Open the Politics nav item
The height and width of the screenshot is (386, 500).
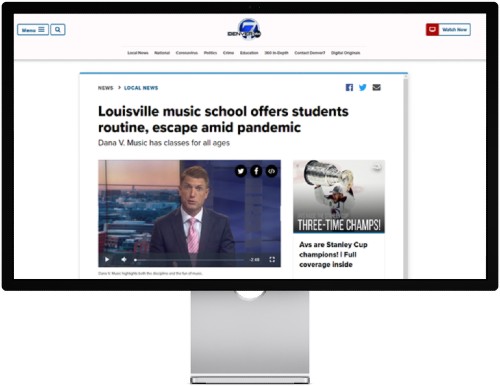pos(210,53)
